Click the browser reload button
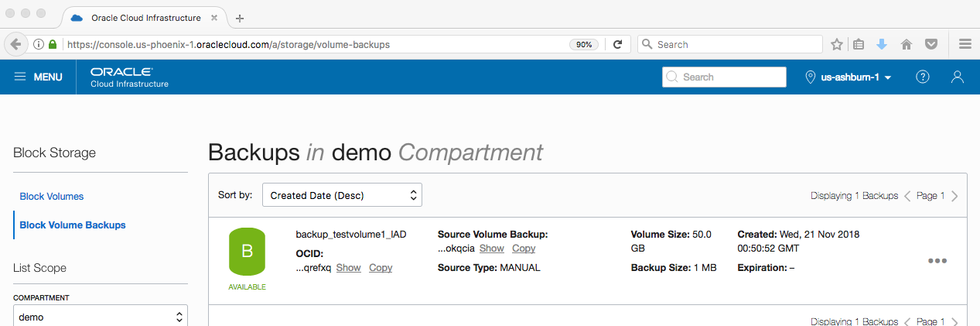Viewport: 980px width, 326px height. click(617, 44)
